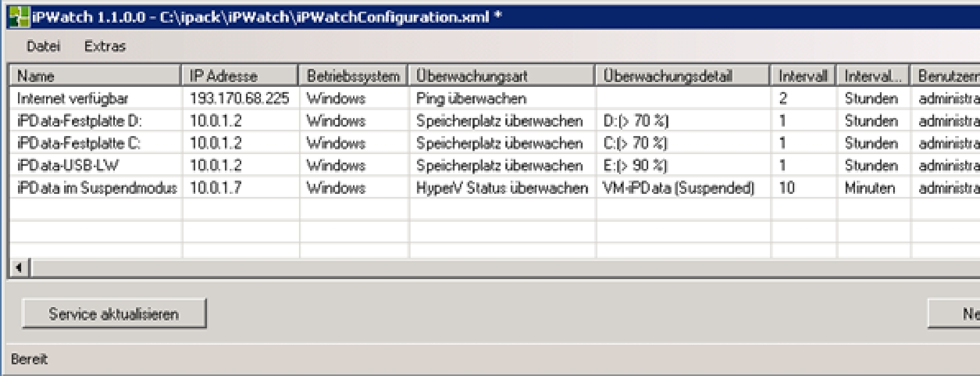Select the iPData-USB-LW entry
The height and width of the screenshot is (376, 980).
pos(68,165)
